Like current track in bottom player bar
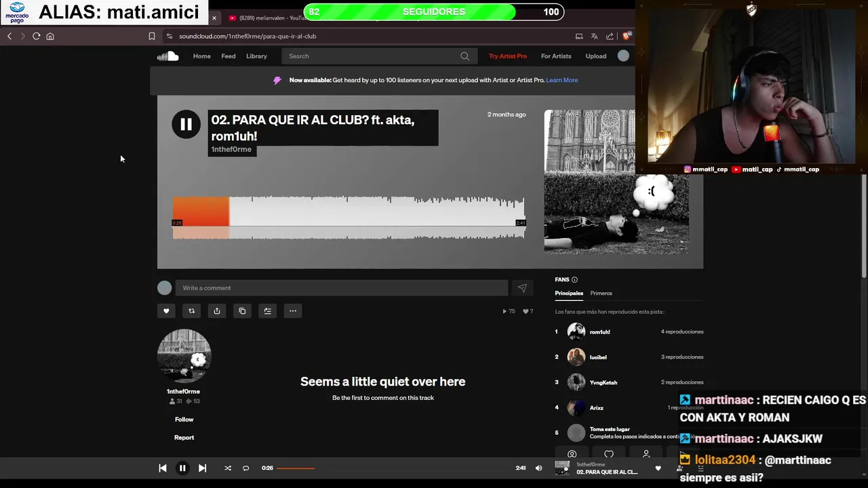The image size is (868, 488). (x=658, y=468)
